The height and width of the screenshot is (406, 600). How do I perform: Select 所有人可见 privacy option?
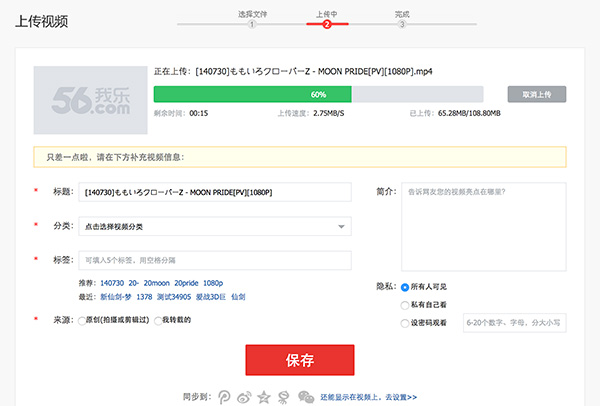tap(405, 287)
